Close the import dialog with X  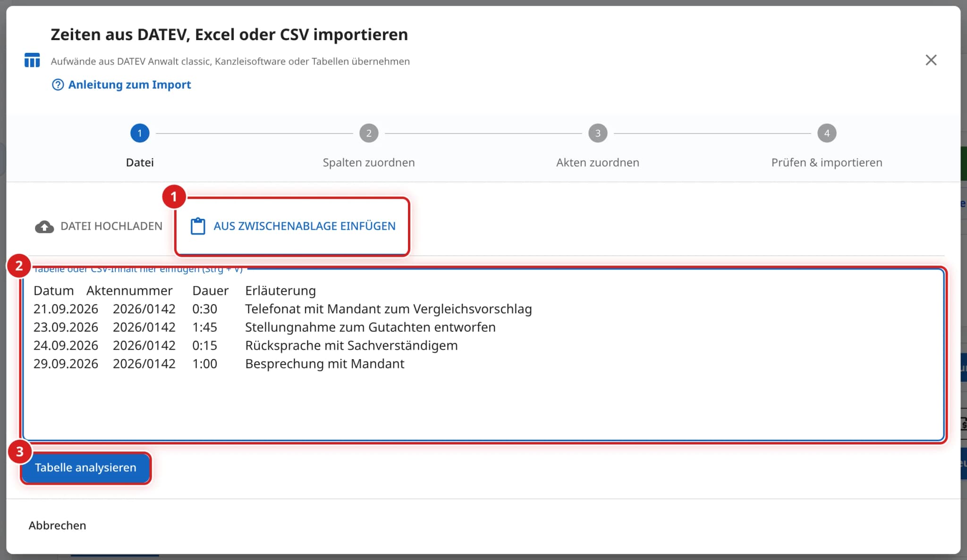[x=931, y=60]
